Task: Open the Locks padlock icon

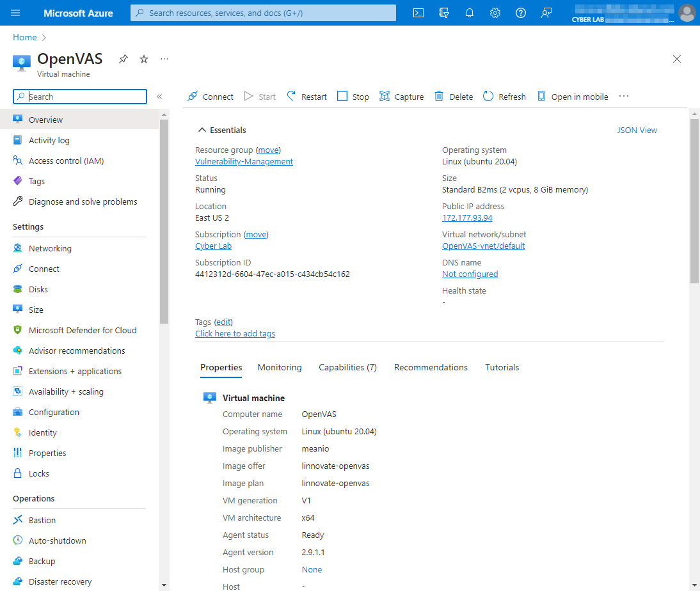Action: pos(17,473)
